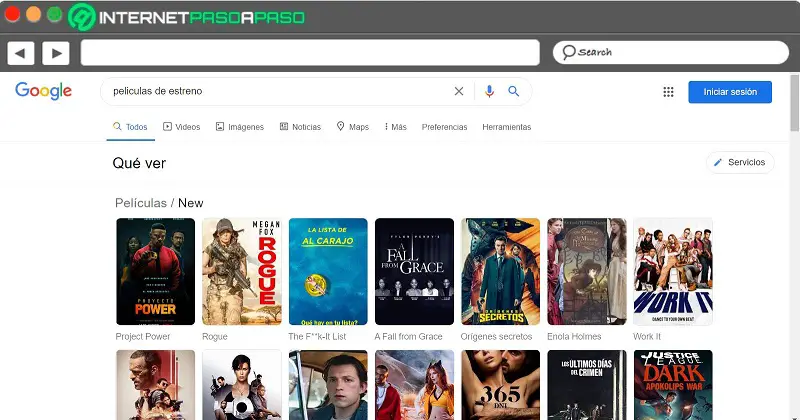Image resolution: width=800 pixels, height=420 pixels.
Task: Expand the Más menu
Action: 395,127
